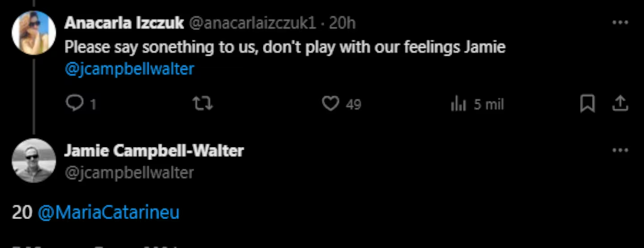Open Jamie Campbell-Walter's profile avatar
The width and height of the screenshot is (644, 248).
click(x=33, y=161)
